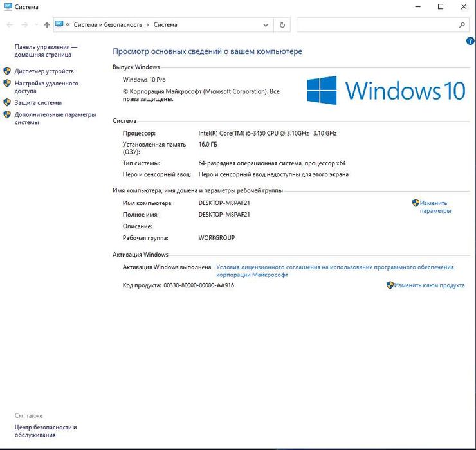476x450 pixels.
Task: Click the magnifier search icon
Action: (x=462, y=25)
